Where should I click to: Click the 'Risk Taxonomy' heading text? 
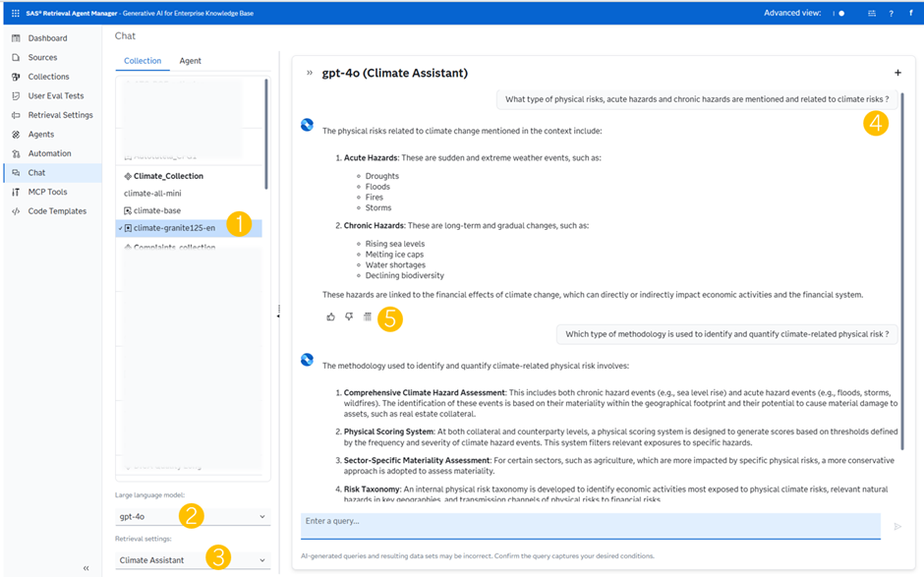point(372,490)
